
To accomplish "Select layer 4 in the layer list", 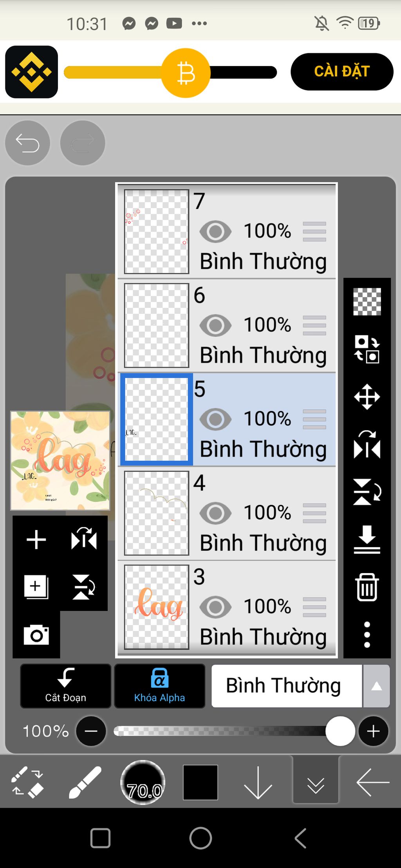I will 227,513.
